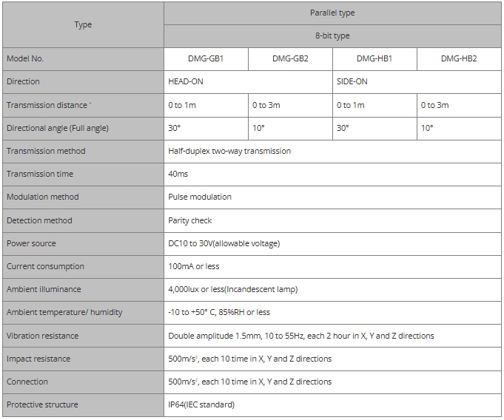Select the "8-bit type" header cell
The height and width of the screenshot is (420, 504).
click(332, 35)
